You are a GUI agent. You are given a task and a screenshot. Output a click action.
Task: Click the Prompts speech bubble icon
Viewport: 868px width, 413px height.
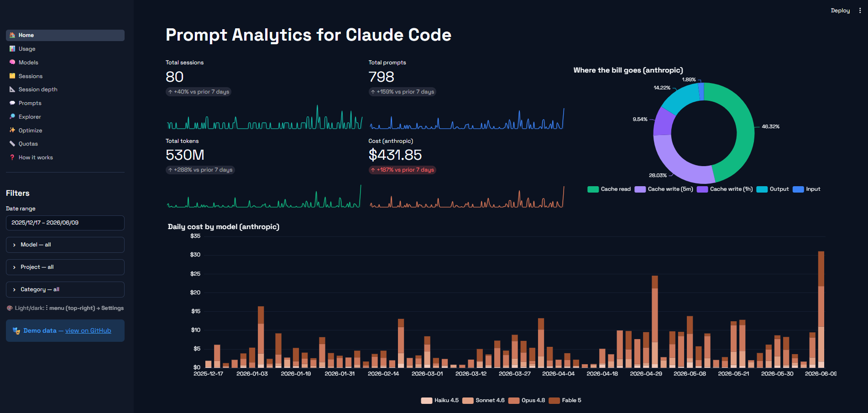[12, 103]
